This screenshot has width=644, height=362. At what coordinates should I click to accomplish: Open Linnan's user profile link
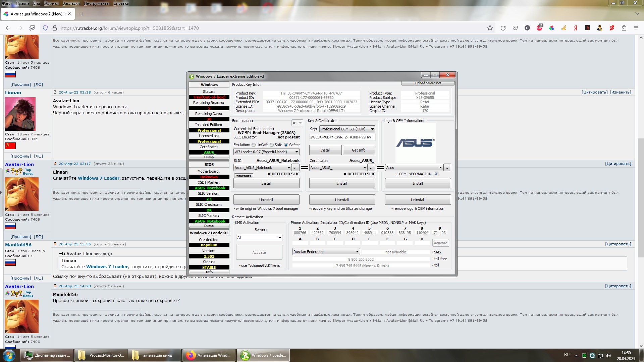coord(13,93)
